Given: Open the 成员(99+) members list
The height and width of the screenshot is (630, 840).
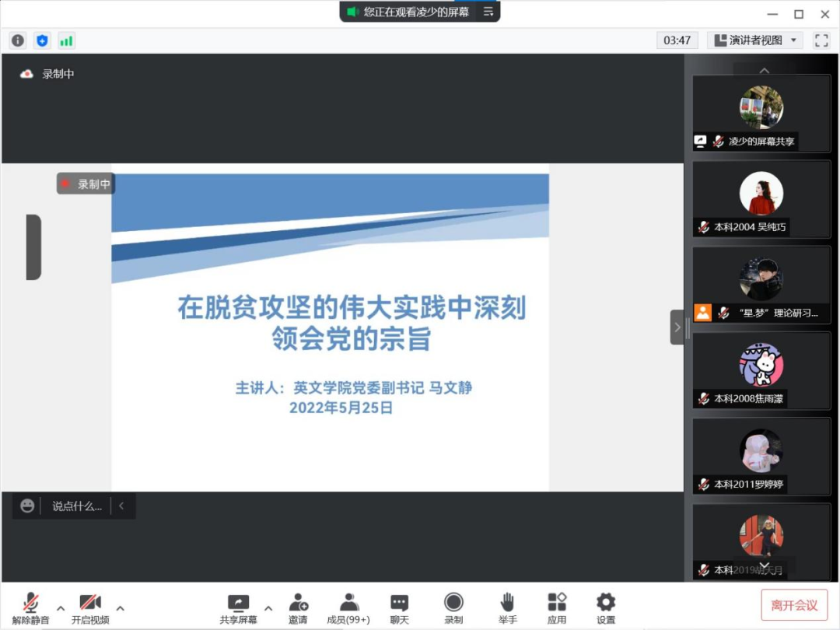Looking at the screenshot, I should [348, 608].
